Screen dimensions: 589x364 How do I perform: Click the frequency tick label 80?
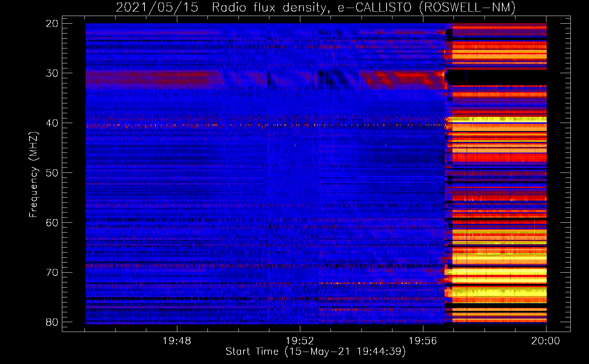click(x=52, y=322)
